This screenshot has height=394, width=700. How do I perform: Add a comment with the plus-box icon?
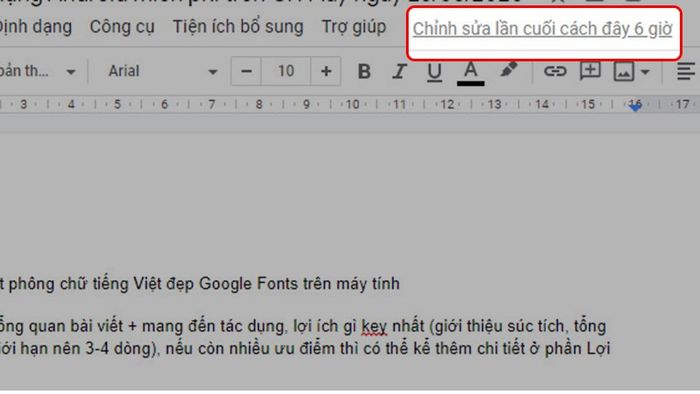click(590, 71)
